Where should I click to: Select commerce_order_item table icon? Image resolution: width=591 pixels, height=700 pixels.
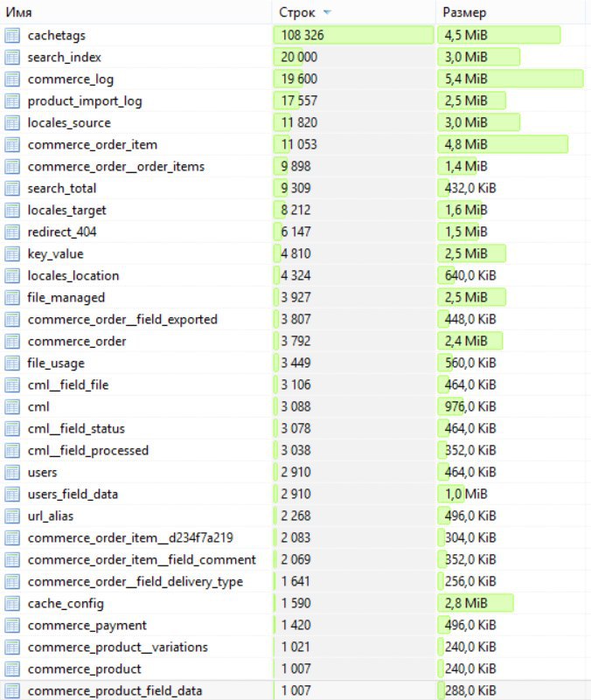pyautogui.click(x=12, y=145)
